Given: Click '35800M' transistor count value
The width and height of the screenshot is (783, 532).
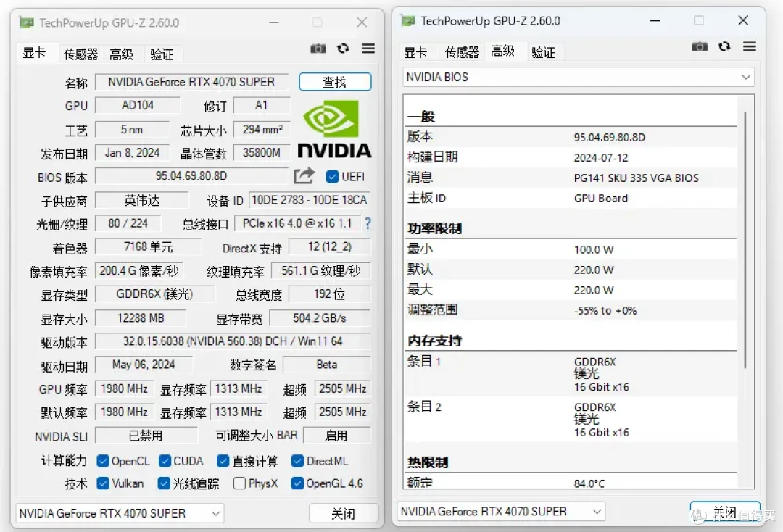Looking at the screenshot, I should [262, 153].
